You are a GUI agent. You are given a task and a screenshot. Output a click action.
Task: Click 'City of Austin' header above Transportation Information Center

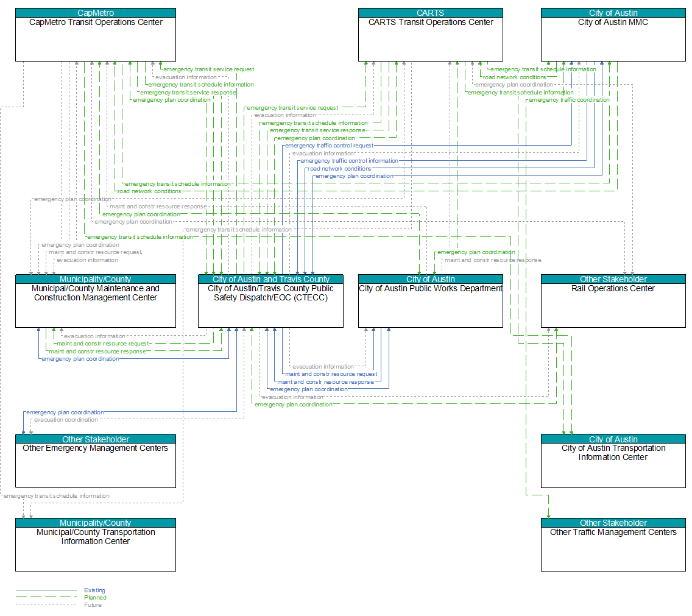coord(613,439)
